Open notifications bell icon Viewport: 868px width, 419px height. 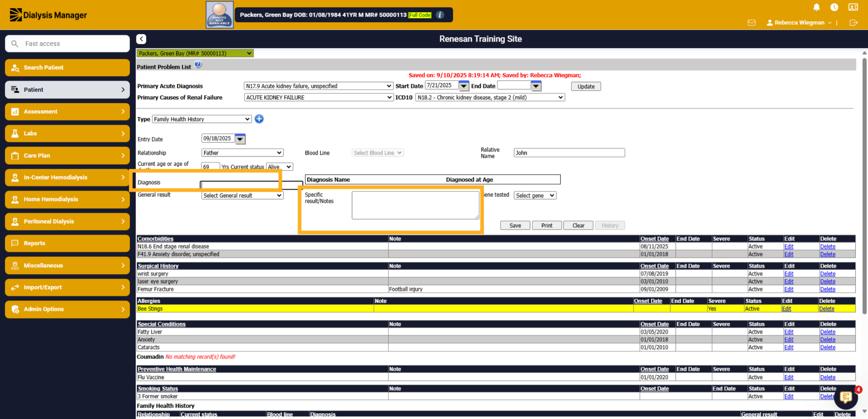click(816, 7)
